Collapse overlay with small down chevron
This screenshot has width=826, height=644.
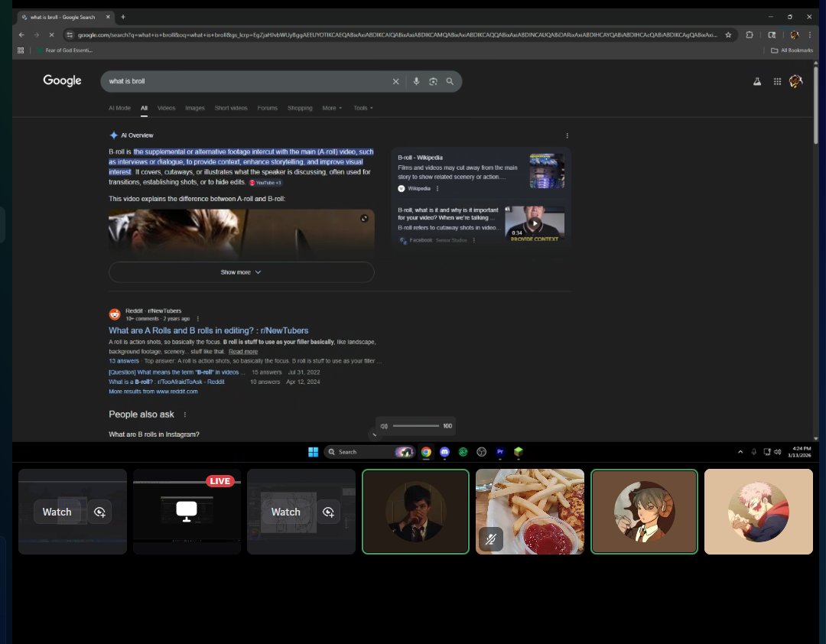(x=375, y=434)
